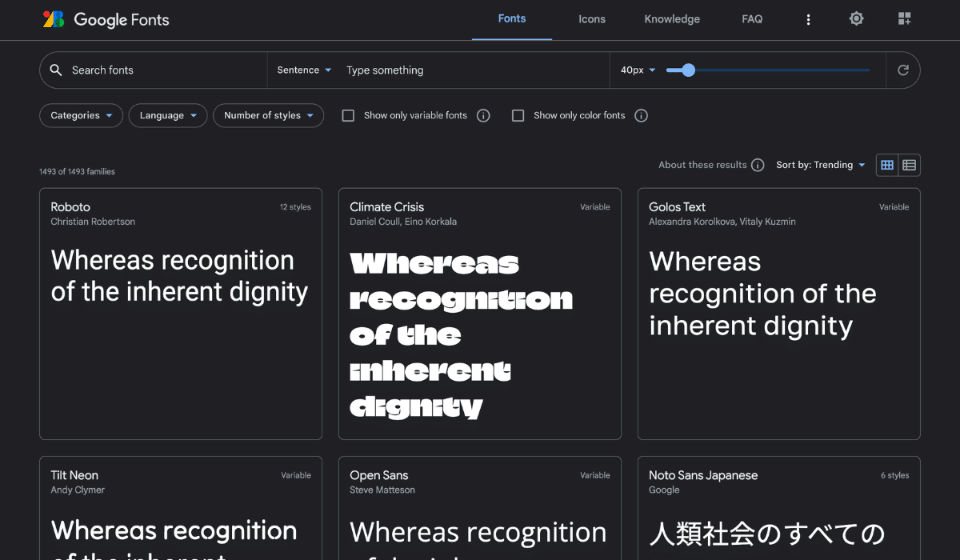Click the Variable label on Open Sans
The width and height of the screenshot is (960, 560).
click(595, 475)
